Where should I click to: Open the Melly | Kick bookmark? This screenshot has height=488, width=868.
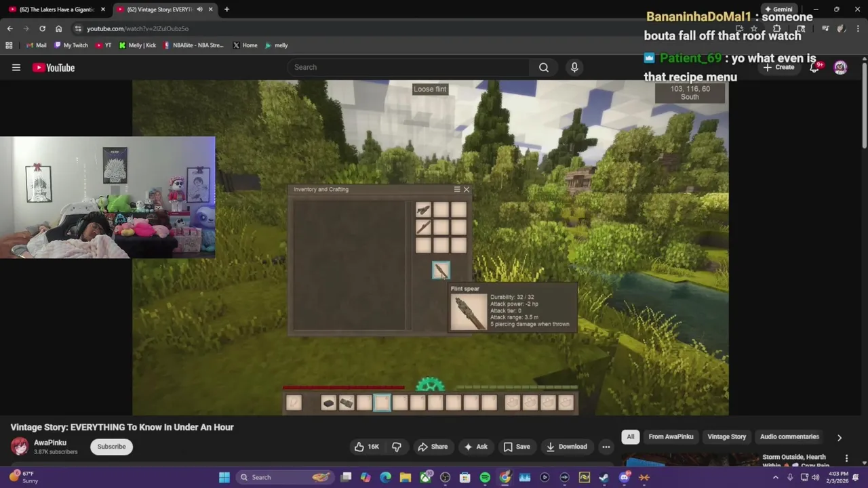(x=138, y=45)
